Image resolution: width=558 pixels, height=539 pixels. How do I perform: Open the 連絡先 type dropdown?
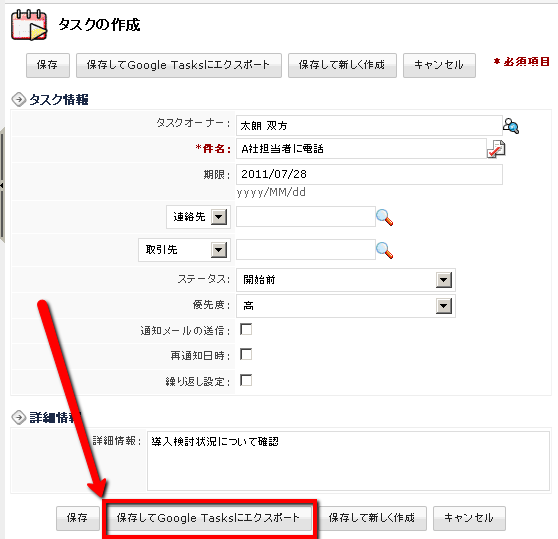point(199,217)
